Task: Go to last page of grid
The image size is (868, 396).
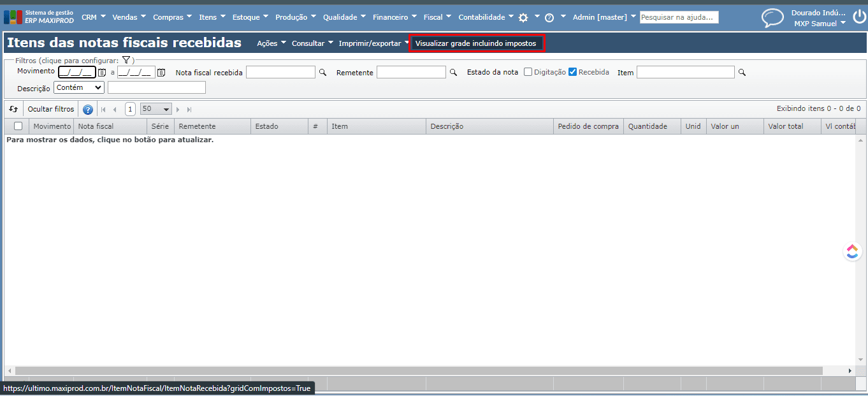Action: pyautogui.click(x=189, y=110)
